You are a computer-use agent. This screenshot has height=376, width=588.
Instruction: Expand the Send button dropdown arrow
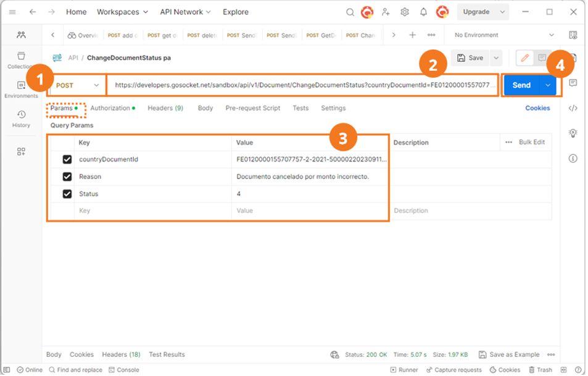548,86
